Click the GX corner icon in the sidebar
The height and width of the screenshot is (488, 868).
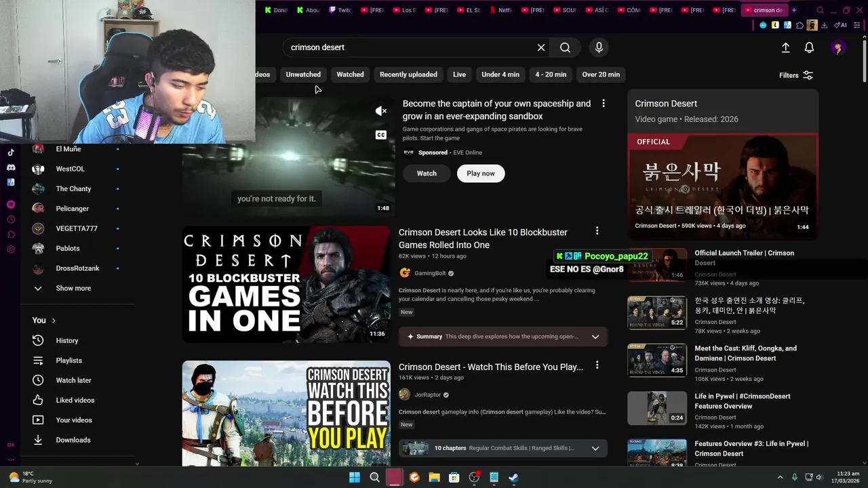11,445
